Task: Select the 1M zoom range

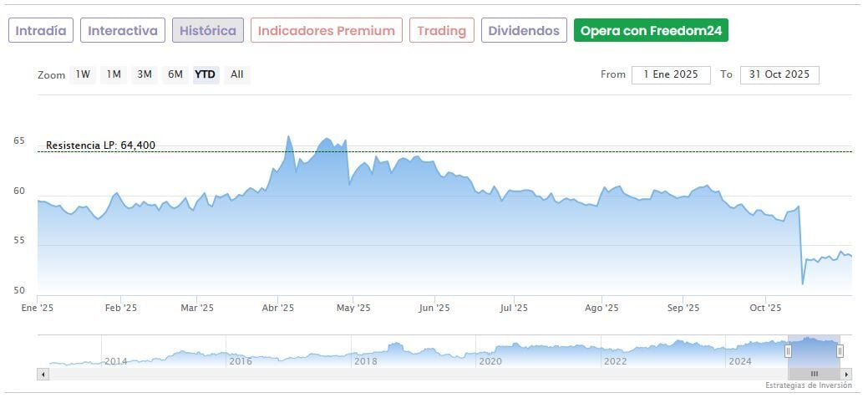Action: point(114,74)
